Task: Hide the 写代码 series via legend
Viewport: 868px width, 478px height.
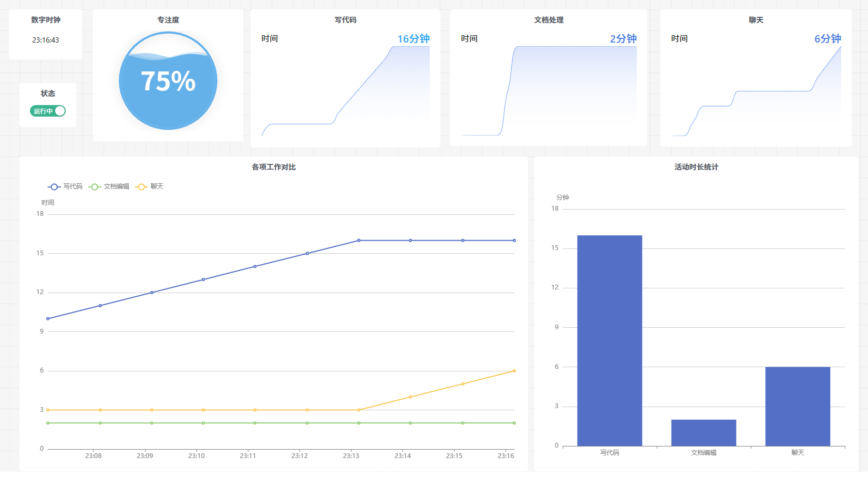Action: tap(65, 186)
